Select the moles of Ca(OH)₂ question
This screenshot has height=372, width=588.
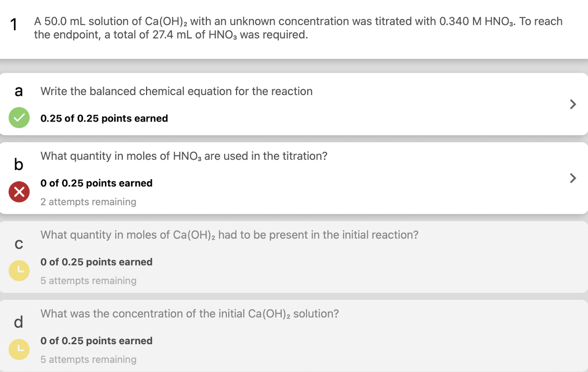pos(229,235)
